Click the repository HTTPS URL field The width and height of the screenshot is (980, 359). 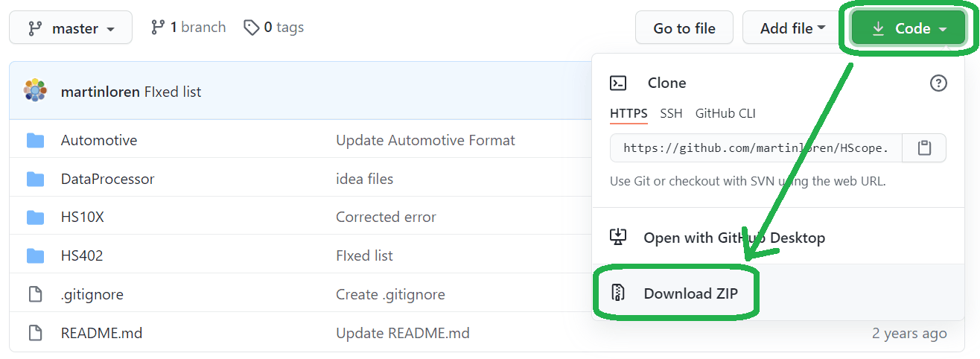tap(756, 147)
